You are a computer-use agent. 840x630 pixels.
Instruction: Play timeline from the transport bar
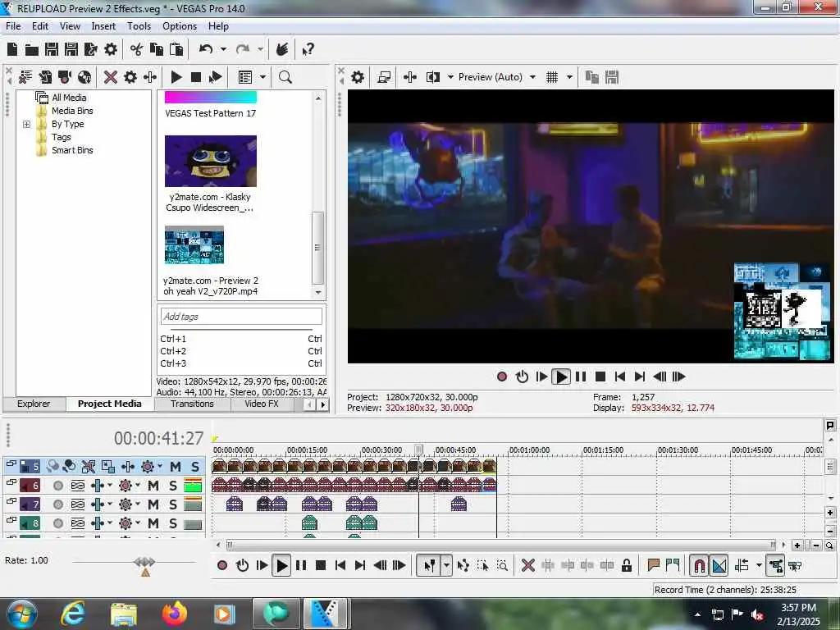[x=281, y=566]
